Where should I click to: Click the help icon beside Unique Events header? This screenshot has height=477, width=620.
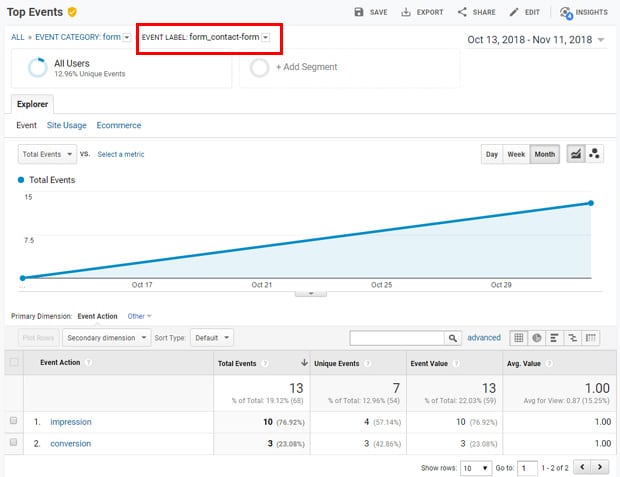pos(367,363)
